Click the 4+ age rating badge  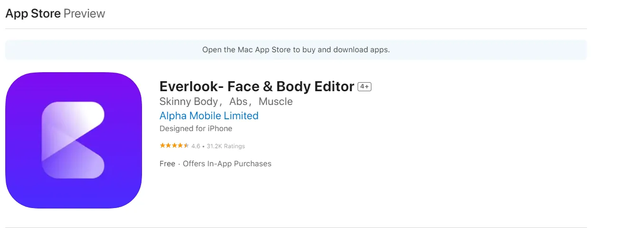pyautogui.click(x=364, y=86)
